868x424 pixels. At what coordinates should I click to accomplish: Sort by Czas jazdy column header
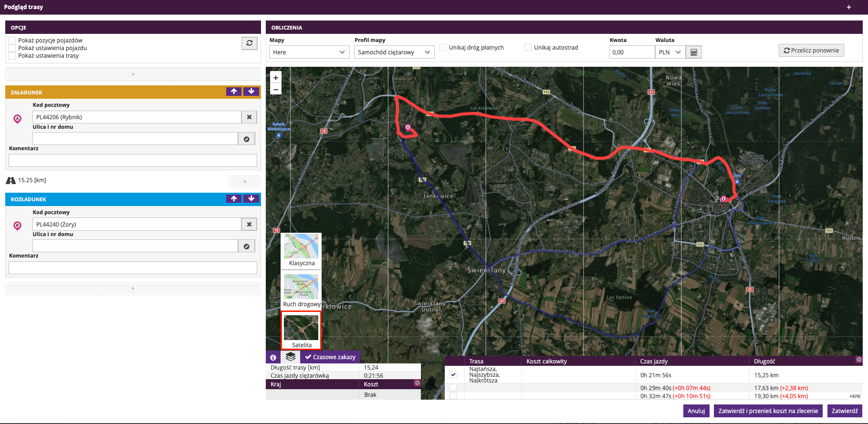tap(692, 361)
